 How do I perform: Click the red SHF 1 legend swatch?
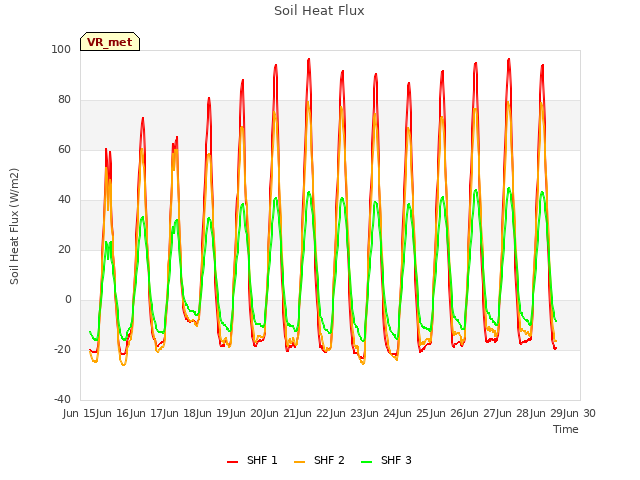pos(233,461)
